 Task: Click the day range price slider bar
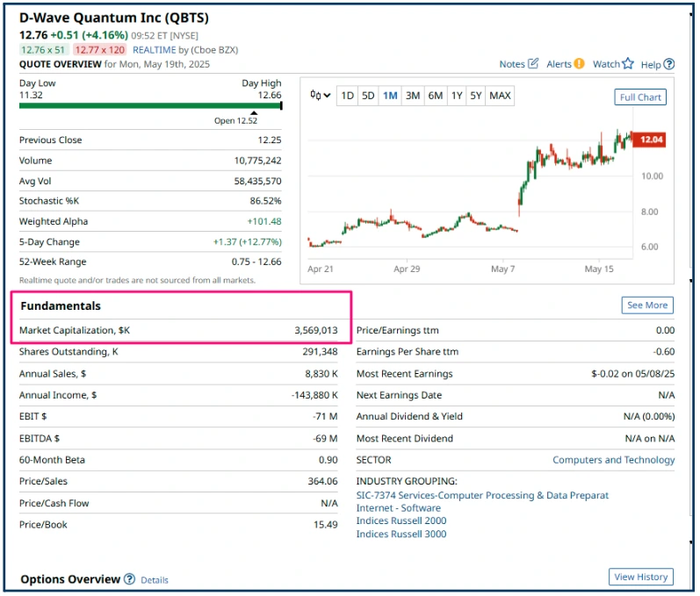(150, 105)
